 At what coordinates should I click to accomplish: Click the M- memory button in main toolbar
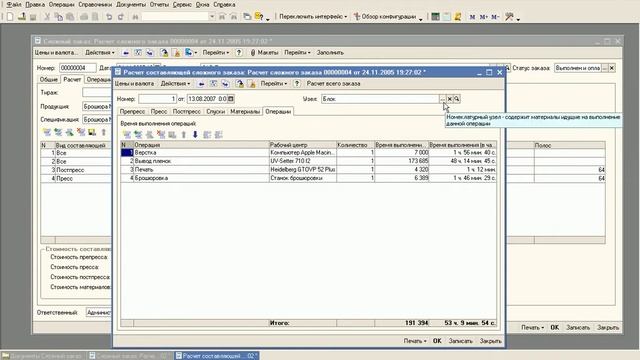pos(495,17)
